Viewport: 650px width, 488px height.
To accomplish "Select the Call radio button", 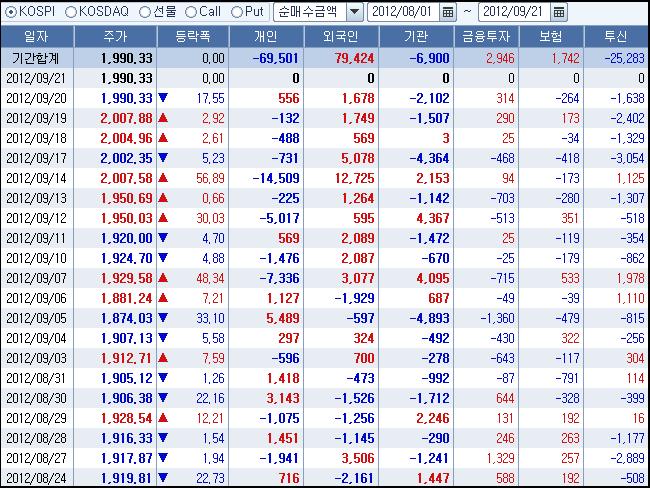I will coord(191,12).
